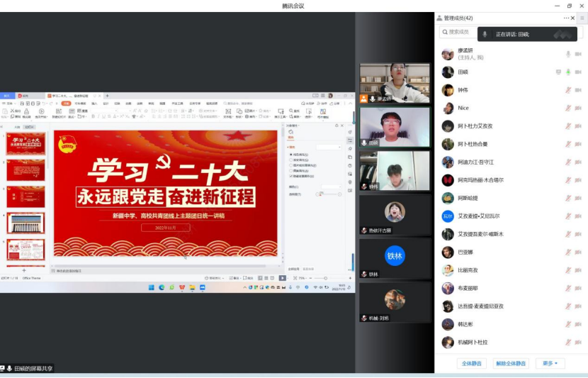Select 康孟妍's video tile at top

pyautogui.click(x=395, y=82)
